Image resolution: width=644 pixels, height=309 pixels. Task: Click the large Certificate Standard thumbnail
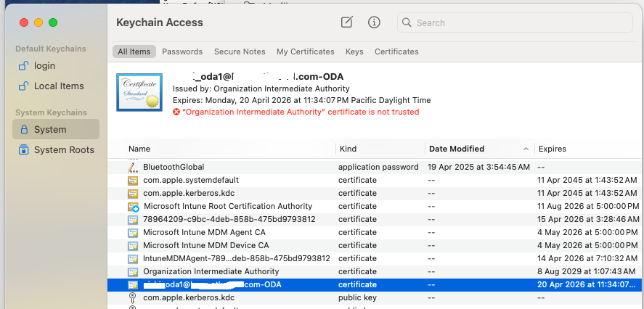coord(139,92)
